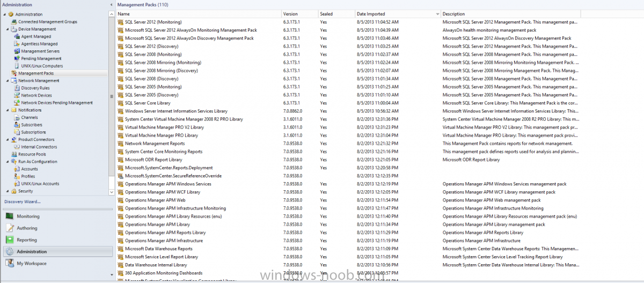The image size is (644, 283).
Task: Click the Accounts icon under Run As Configuration
Action: (x=17, y=169)
